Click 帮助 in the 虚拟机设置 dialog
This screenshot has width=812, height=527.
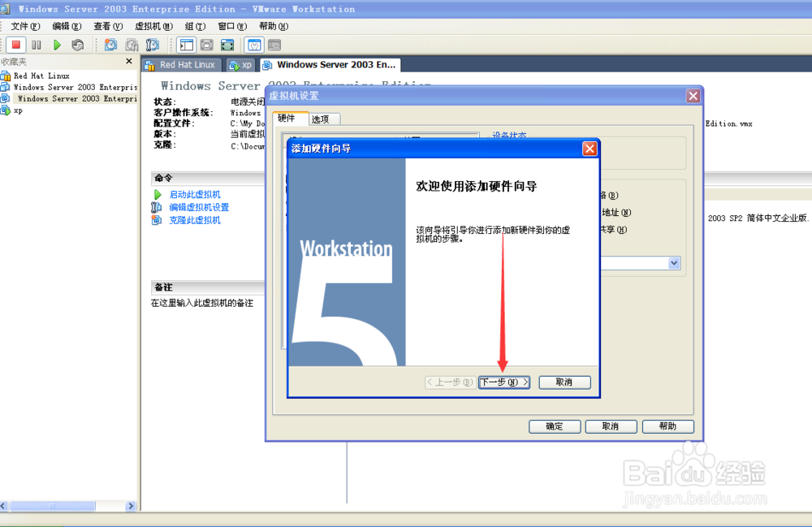pyautogui.click(x=668, y=426)
